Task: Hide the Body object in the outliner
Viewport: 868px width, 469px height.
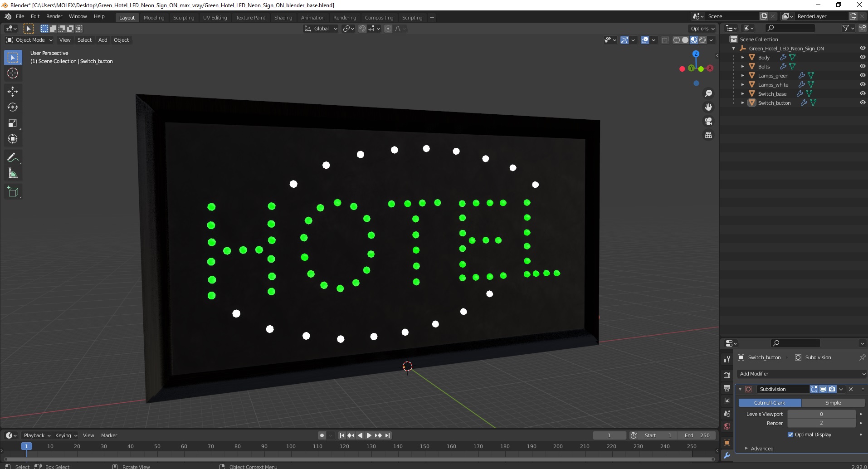Action: coord(863,57)
